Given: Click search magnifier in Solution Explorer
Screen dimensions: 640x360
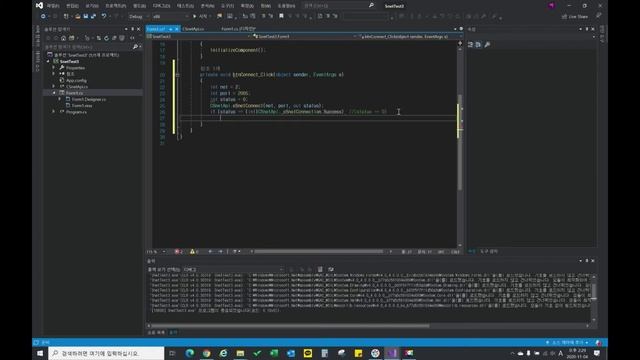Looking at the screenshot, I should coord(135,47).
